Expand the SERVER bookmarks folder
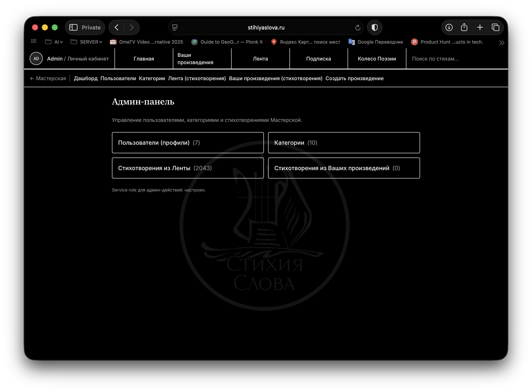 [x=87, y=42]
